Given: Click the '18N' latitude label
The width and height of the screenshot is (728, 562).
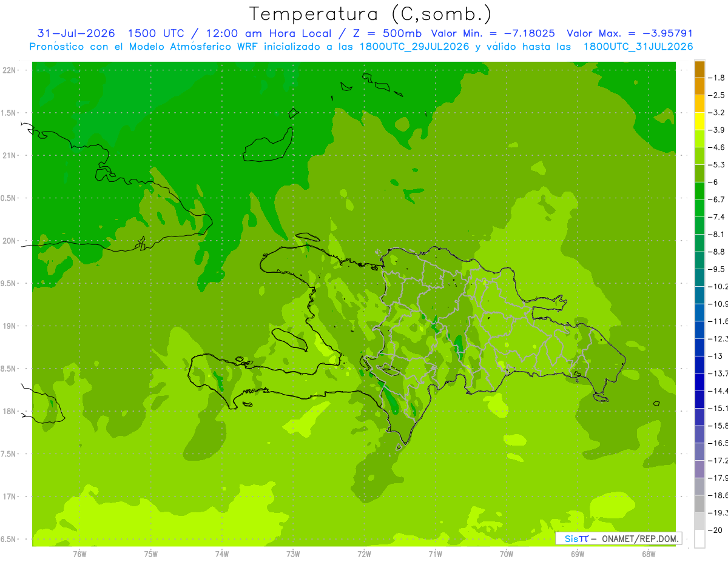Looking at the screenshot, I should click(10, 412).
